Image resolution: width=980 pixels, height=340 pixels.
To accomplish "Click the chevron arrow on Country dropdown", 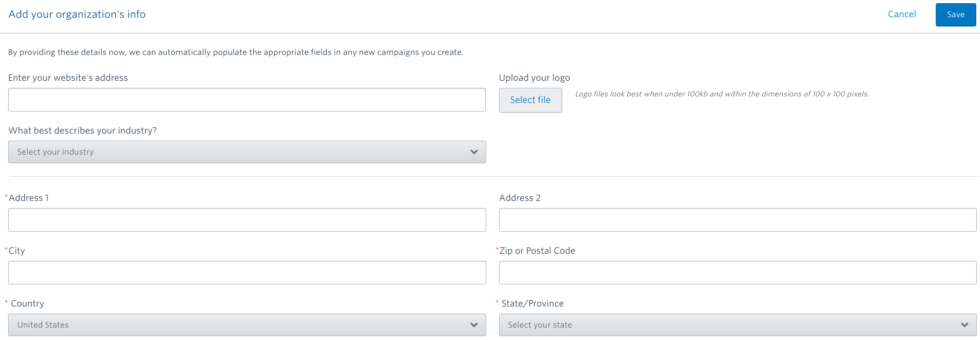I will (x=474, y=325).
